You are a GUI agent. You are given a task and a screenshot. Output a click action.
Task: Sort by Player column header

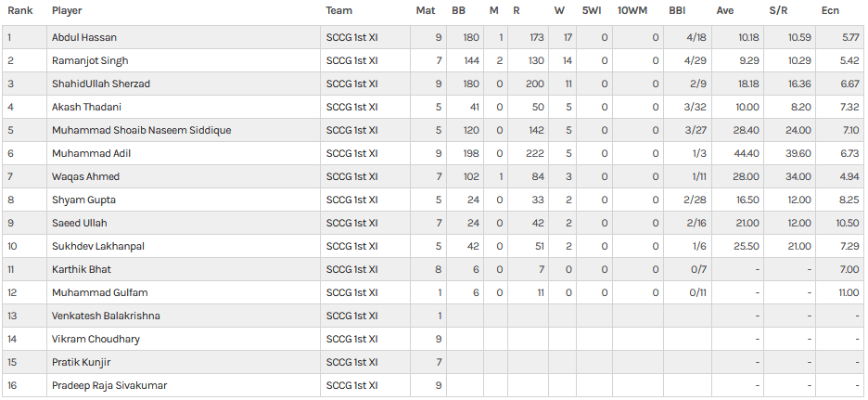coord(67,10)
